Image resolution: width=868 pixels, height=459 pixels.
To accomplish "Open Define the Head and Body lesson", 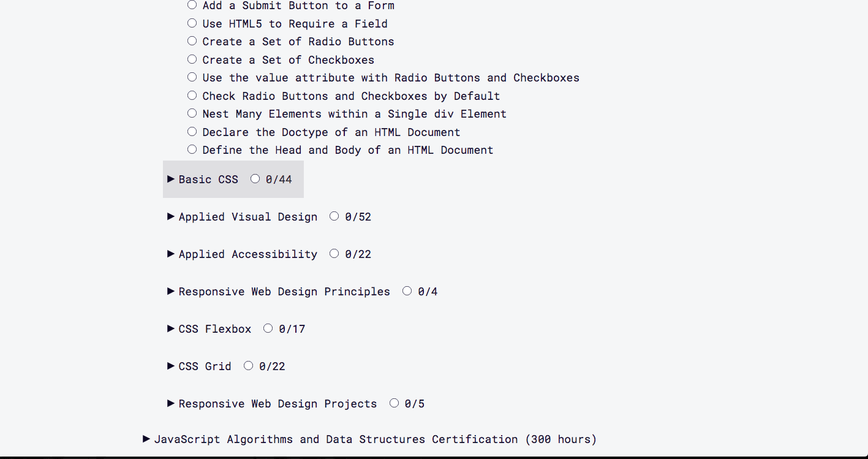I will (348, 150).
